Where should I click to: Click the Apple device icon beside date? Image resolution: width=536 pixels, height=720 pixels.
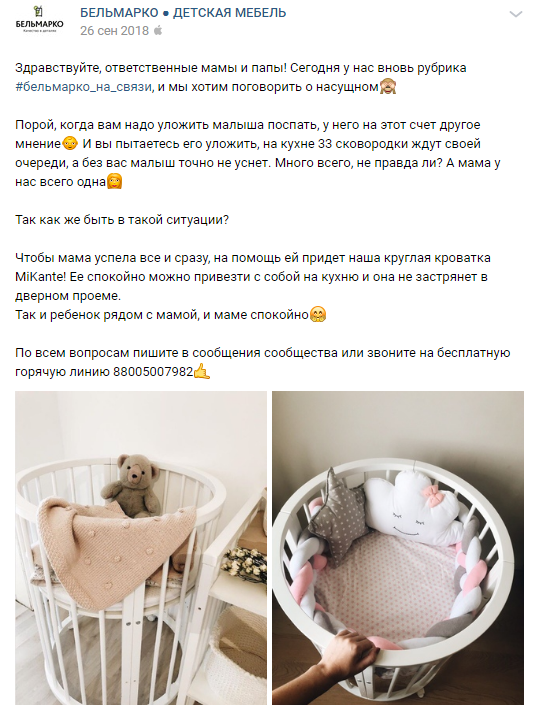click(158, 31)
